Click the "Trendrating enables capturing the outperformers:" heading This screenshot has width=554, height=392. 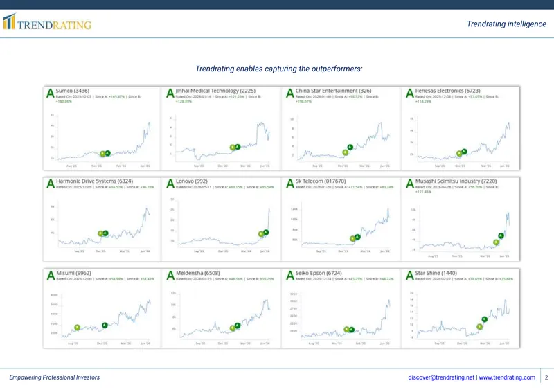tap(279, 69)
